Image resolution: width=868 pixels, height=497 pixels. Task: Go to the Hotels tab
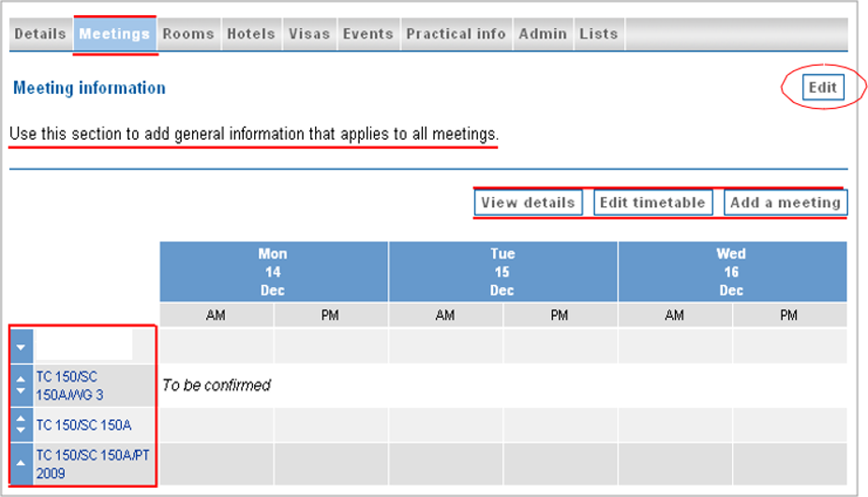tap(251, 34)
